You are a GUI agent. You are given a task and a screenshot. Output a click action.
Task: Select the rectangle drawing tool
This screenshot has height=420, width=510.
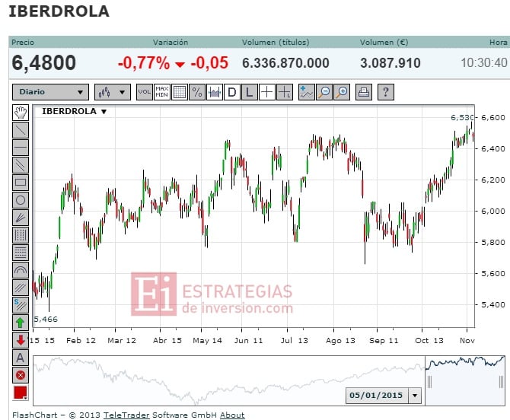coord(21,183)
